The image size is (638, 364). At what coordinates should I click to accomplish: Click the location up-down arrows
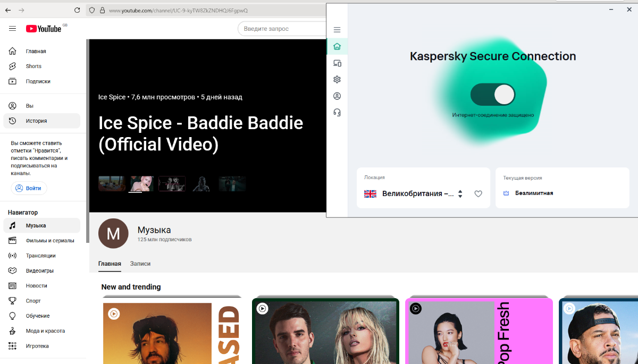460,194
